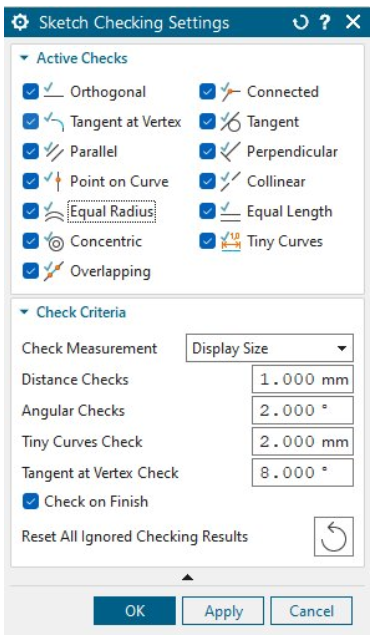
Task: Collapse dialog with the bottom up-arrow
Action: pyautogui.click(x=187, y=577)
